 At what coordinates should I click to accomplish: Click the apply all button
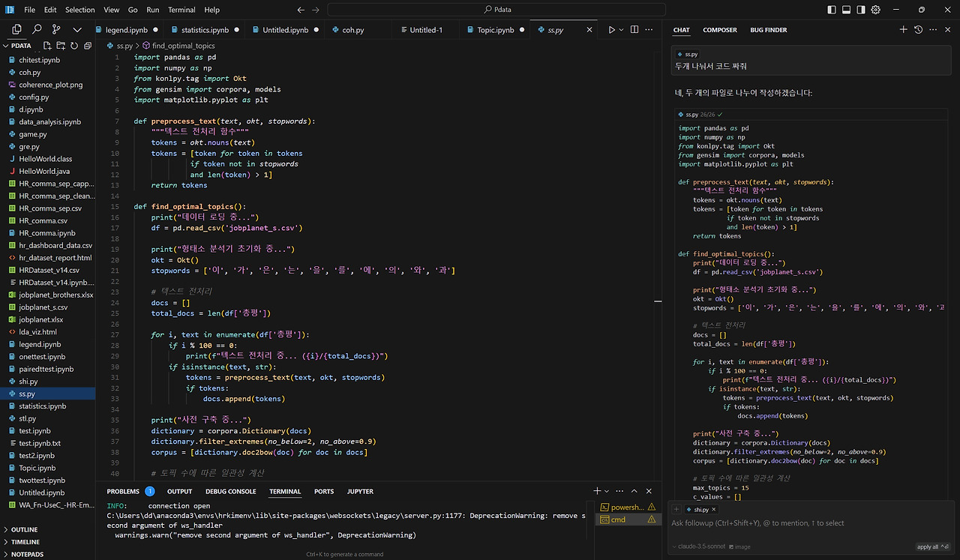click(x=930, y=547)
